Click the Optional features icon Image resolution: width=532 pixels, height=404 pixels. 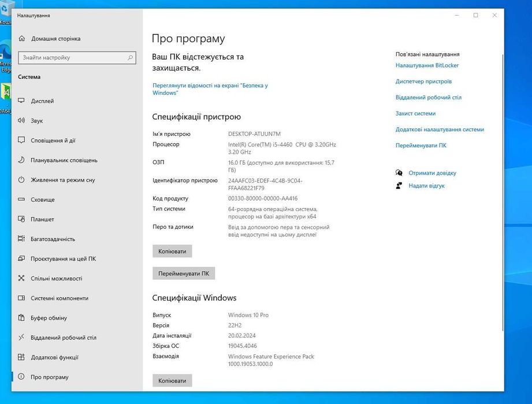coord(21,357)
